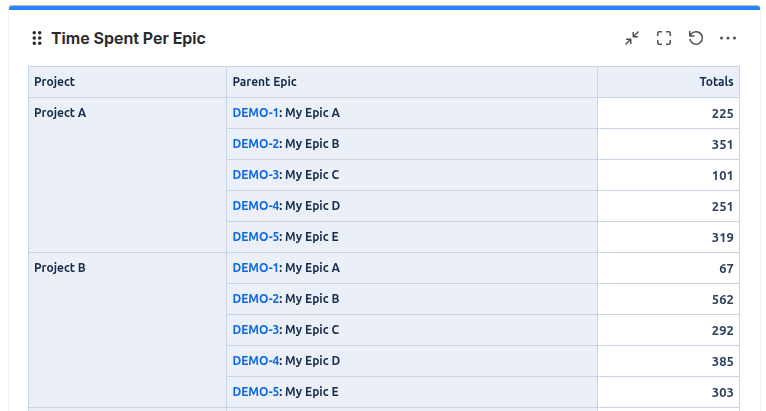
Task: Open DEMO-4 link under Project A
Action: (255, 206)
